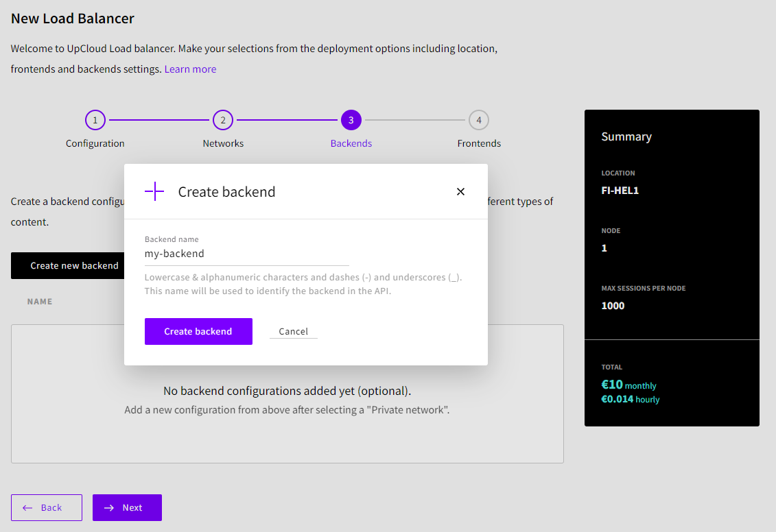The width and height of the screenshot is (776, 532).
Task: Click the Create backend dialog title
Action: pyautogui.click(x=226, y=192)
